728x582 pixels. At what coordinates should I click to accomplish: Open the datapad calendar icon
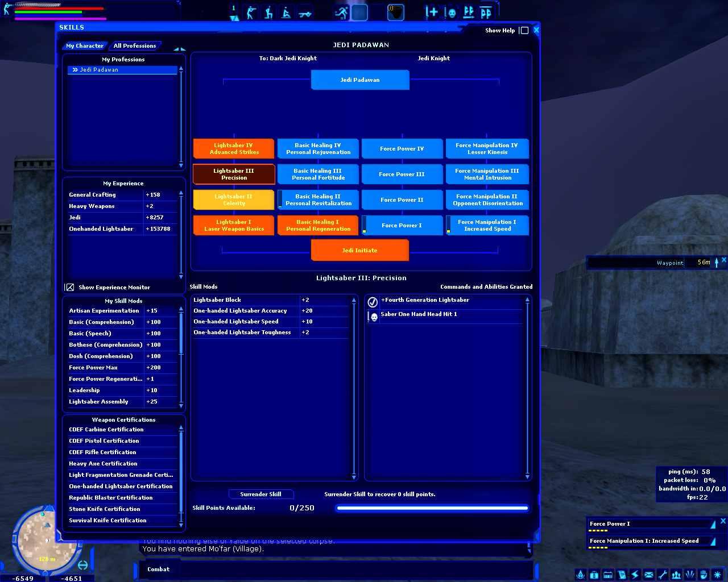(608, 575)
